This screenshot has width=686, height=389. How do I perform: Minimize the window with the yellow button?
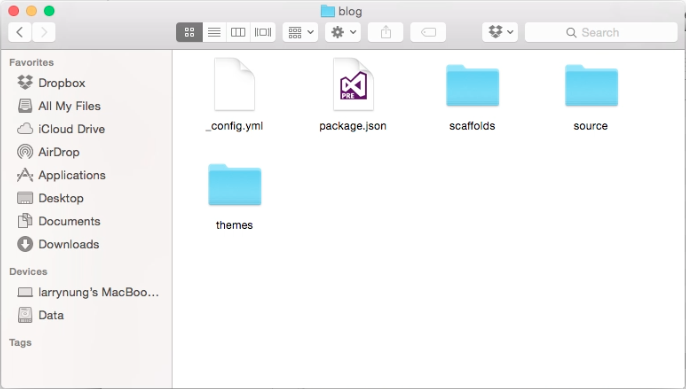pyautogui.click(x=32, y=11)
